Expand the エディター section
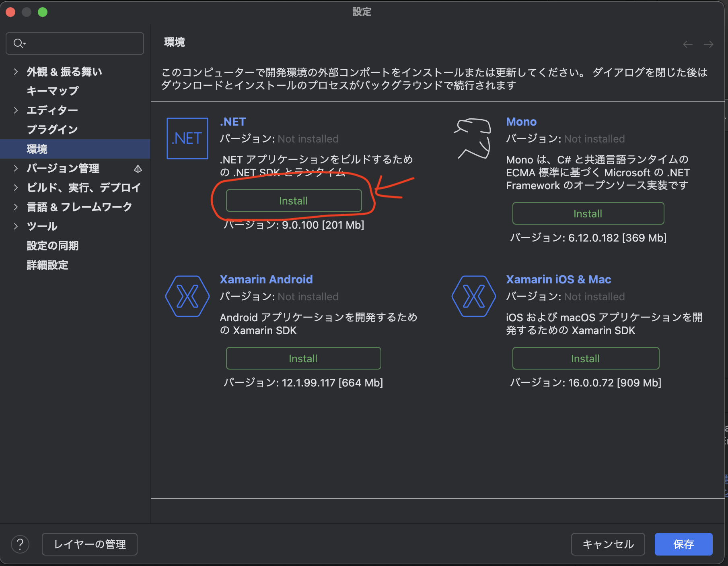The image size is (728, 566). coord(16,110)
